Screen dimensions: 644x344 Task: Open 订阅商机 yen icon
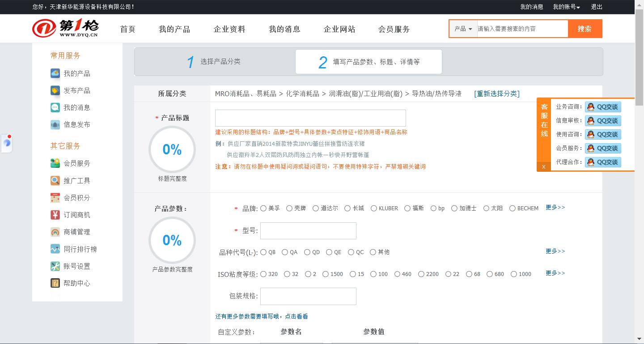55,215
